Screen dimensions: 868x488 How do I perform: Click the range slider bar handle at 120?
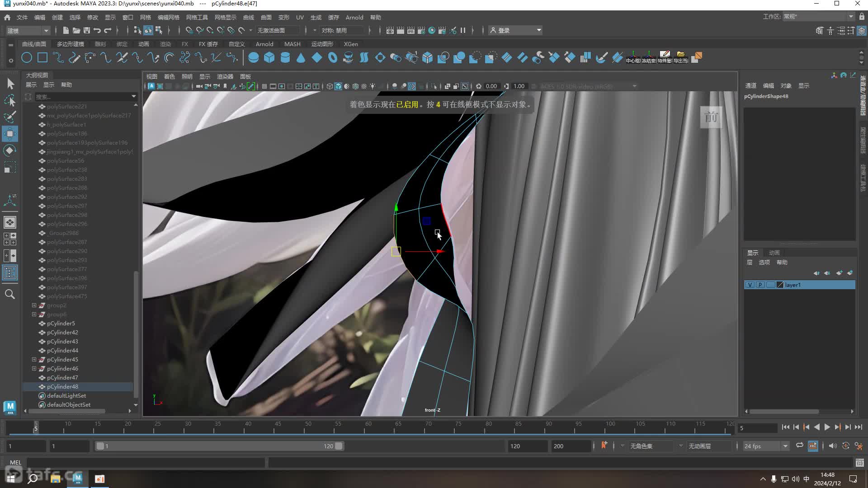point(338,446)
